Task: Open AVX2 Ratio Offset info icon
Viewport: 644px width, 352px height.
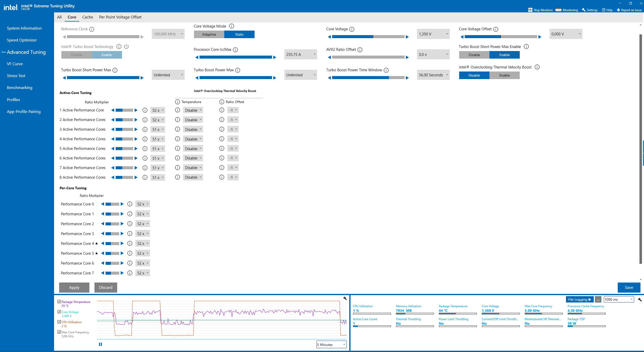Action: (360, 50)
